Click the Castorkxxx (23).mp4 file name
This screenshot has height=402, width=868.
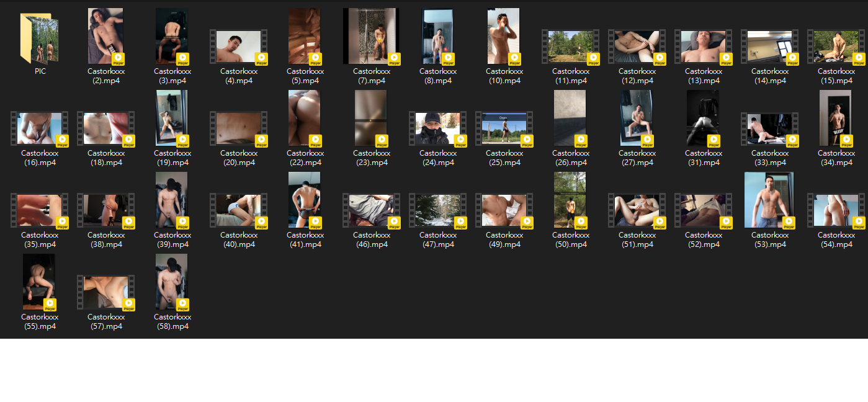point(372,158)
